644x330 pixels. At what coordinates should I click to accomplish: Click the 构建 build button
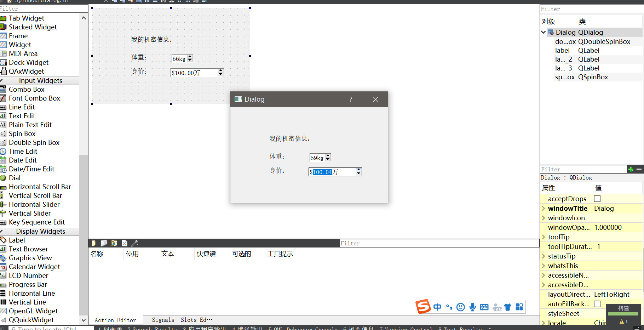(623, 308)
